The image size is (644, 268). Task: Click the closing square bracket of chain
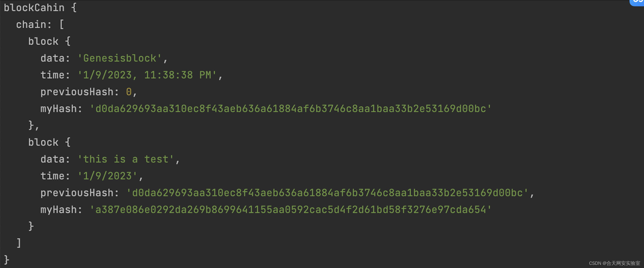coord(19,243)
